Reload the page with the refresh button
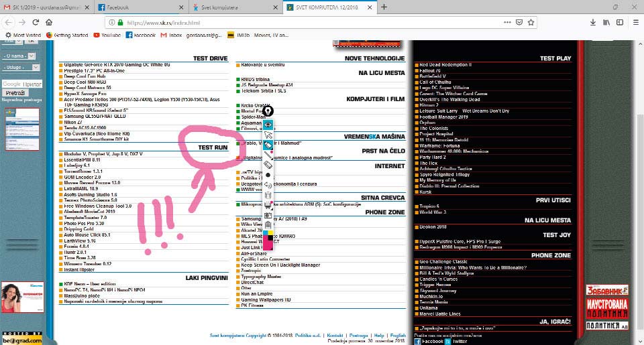Screen dimensions: 644x345 tap(36, 22)
